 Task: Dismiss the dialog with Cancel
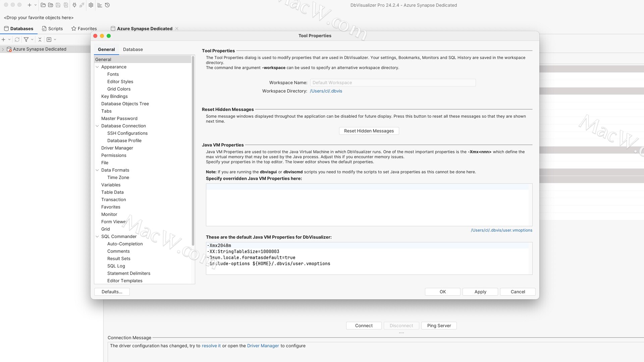[x=518, y=292]
